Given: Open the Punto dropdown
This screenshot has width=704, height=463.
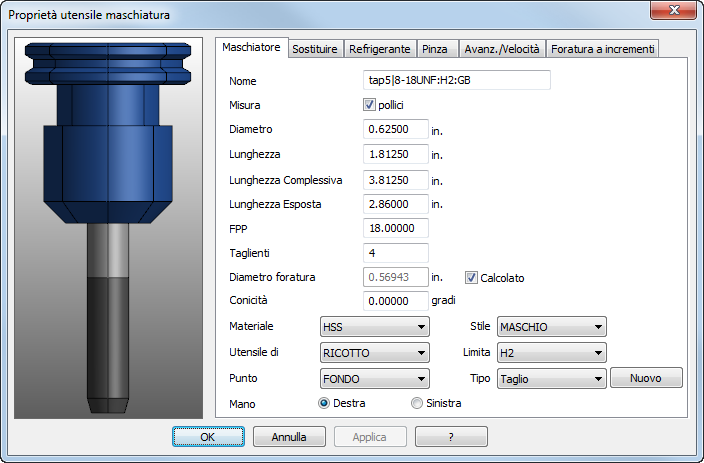Looking at the screenshot, I should pos(374,379).
